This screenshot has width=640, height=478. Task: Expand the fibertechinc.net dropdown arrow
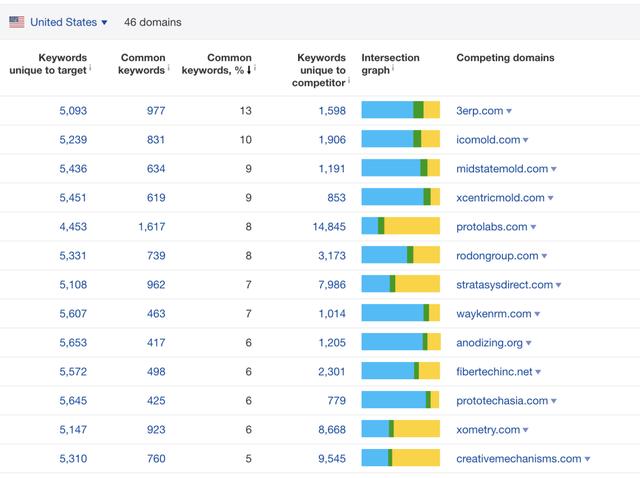[x=538, y=372]
